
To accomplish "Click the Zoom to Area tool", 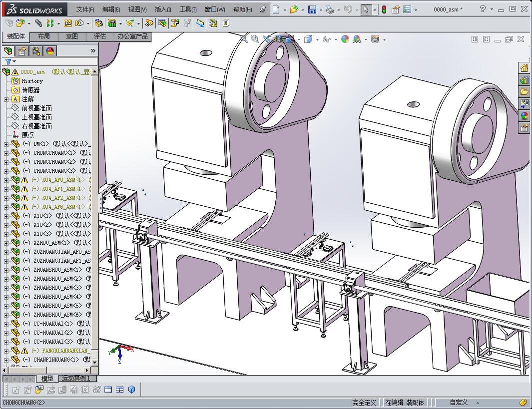I will tap(254, 38).
